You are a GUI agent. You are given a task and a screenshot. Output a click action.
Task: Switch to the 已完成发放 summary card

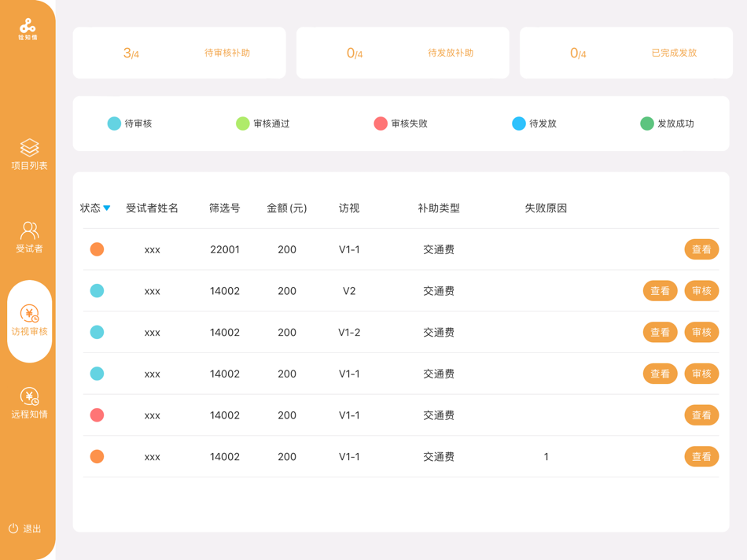[x=626, y=53]
